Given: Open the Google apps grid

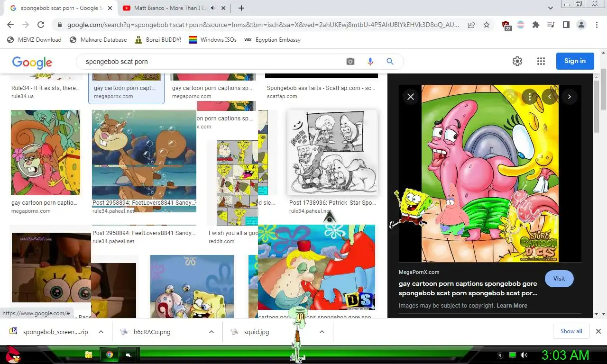Looking at the screenshot, I should 541,61.
